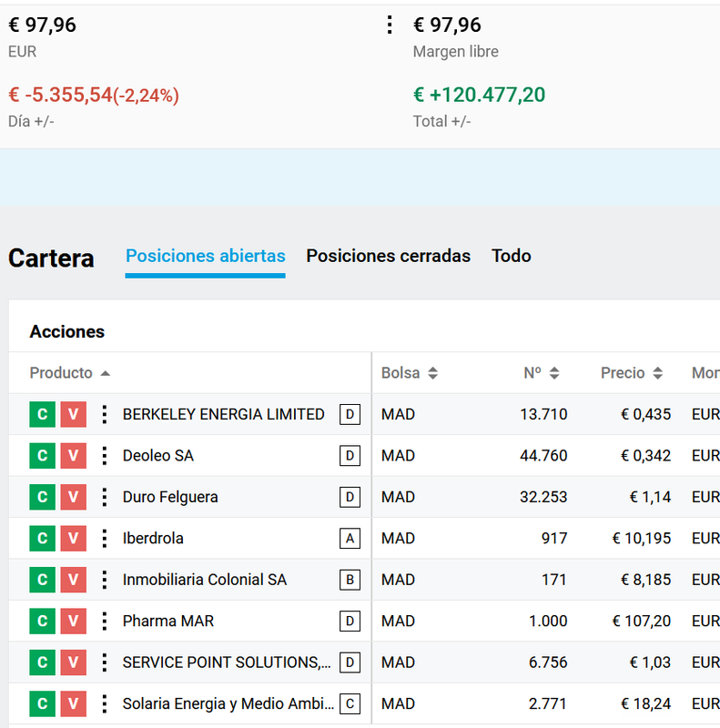The width and height of the screenshot is (720, 728).
Task: Open SERVICE POINT SOLUTIONS product page
Action: (x=228, y=662)
